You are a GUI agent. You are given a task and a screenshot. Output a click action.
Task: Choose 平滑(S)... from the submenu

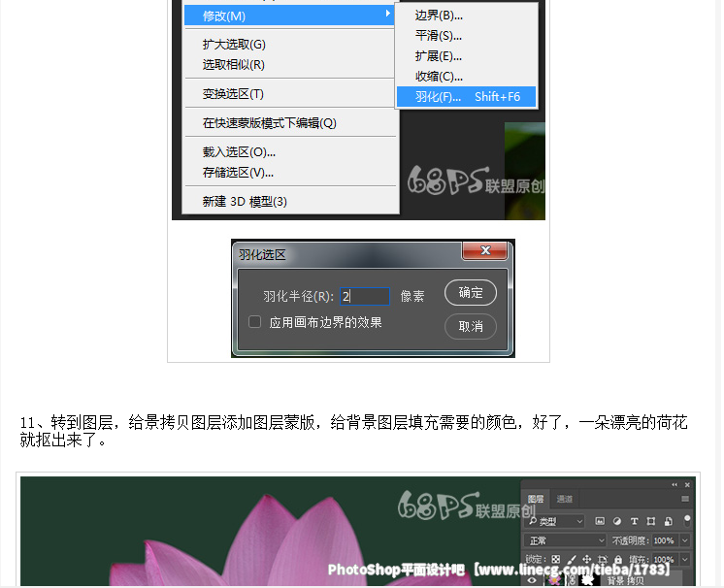[466, 36]
